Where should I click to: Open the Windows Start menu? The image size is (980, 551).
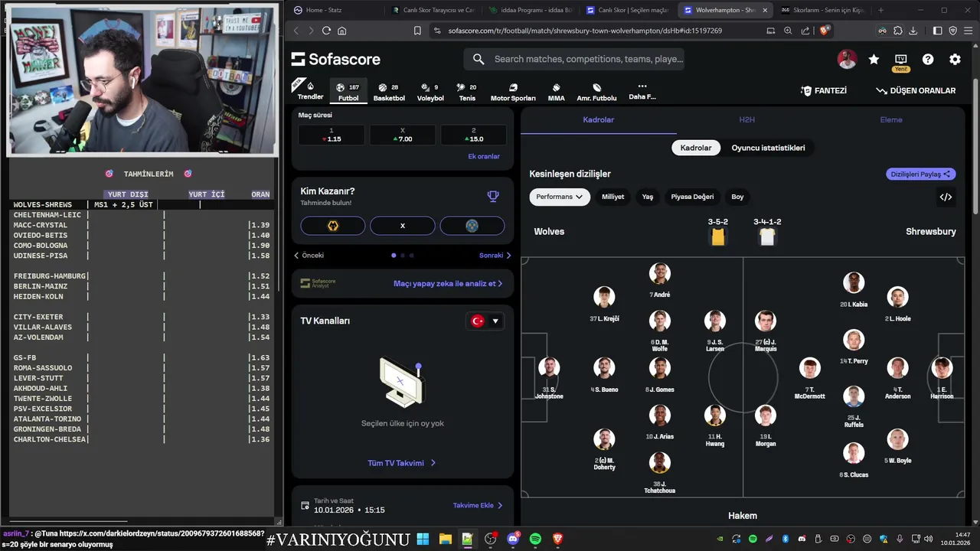pos(423,539)
